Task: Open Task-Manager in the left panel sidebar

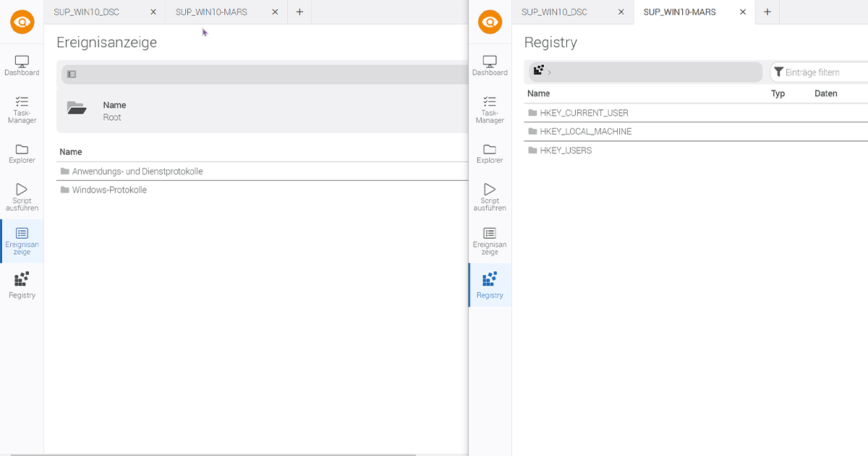Action: (22, 109)
